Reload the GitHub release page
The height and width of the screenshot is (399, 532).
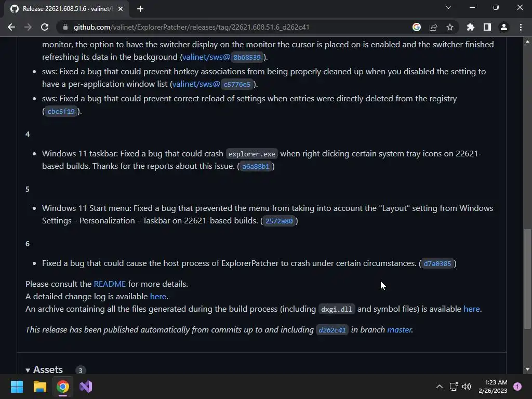coord(45,27)
